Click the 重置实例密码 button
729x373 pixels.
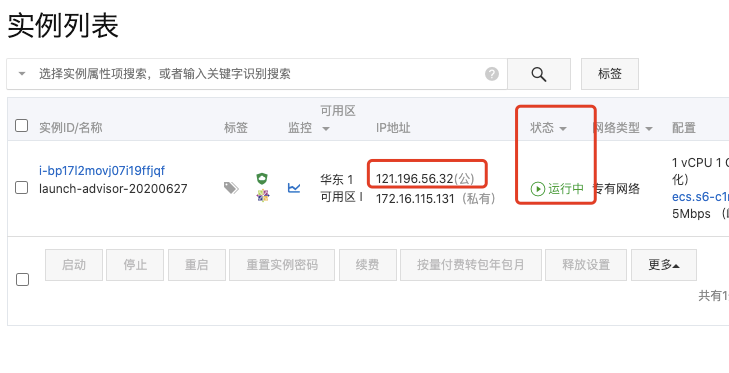[282, 265]
